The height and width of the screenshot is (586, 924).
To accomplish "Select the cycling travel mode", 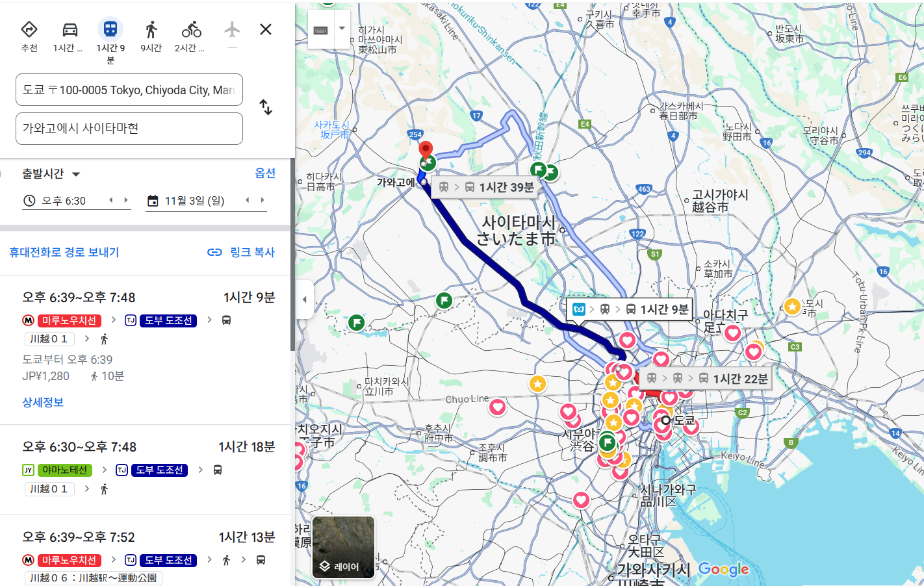I will click(190, 36).
